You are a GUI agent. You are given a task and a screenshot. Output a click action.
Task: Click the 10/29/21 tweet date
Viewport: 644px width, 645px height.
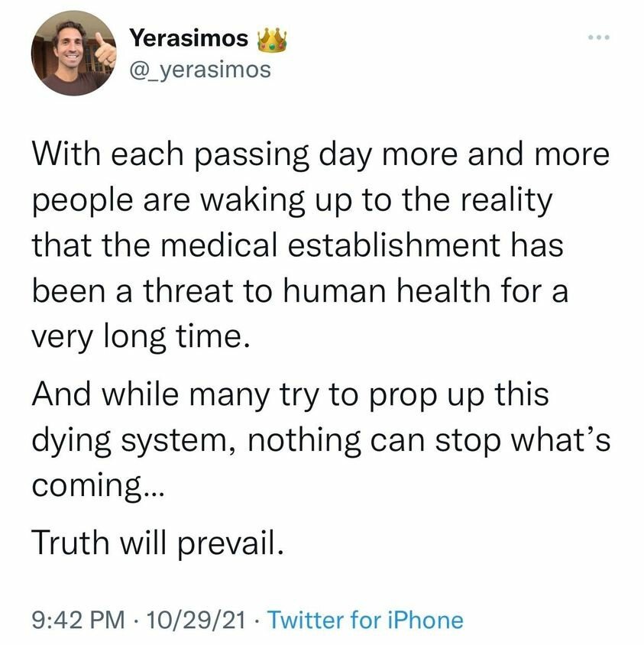pos(186,619)
